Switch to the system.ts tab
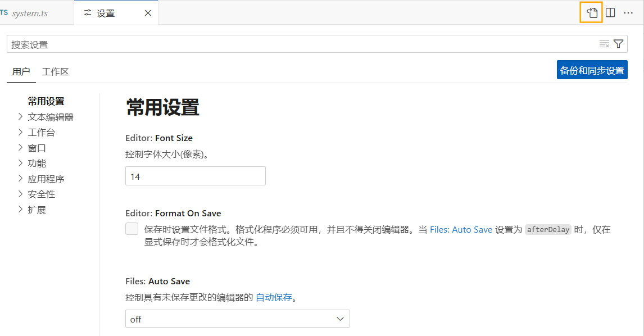Image resolution: width=644 pixels, height=336 pixels. click(30, 13)
